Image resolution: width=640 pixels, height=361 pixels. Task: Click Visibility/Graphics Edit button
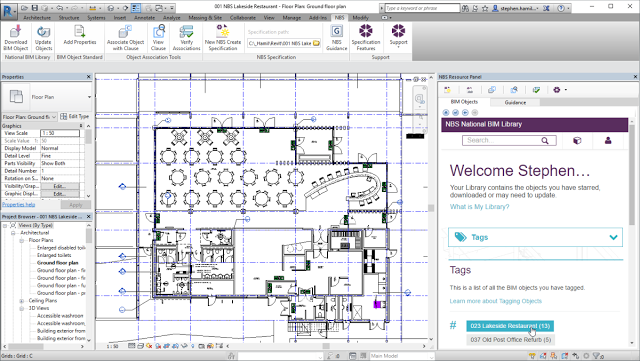(60, 186)
